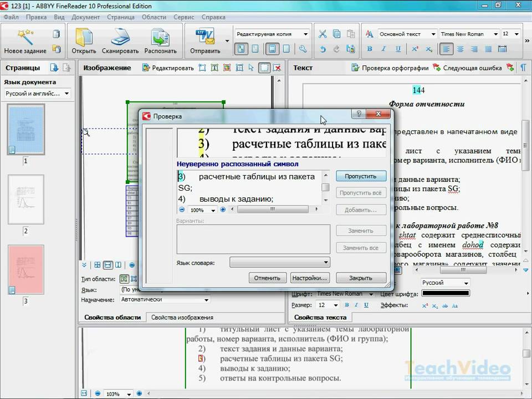Align text right in main toolbar

474,49
